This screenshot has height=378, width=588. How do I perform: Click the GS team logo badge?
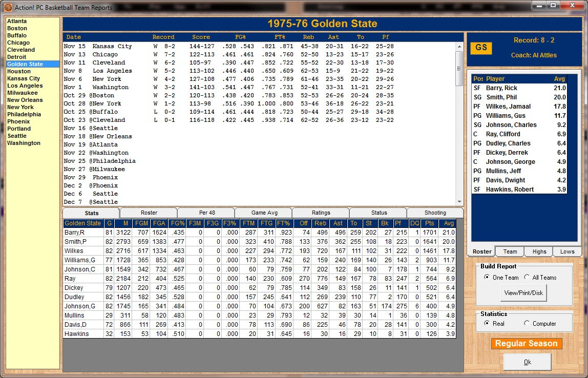click(481, 48)
